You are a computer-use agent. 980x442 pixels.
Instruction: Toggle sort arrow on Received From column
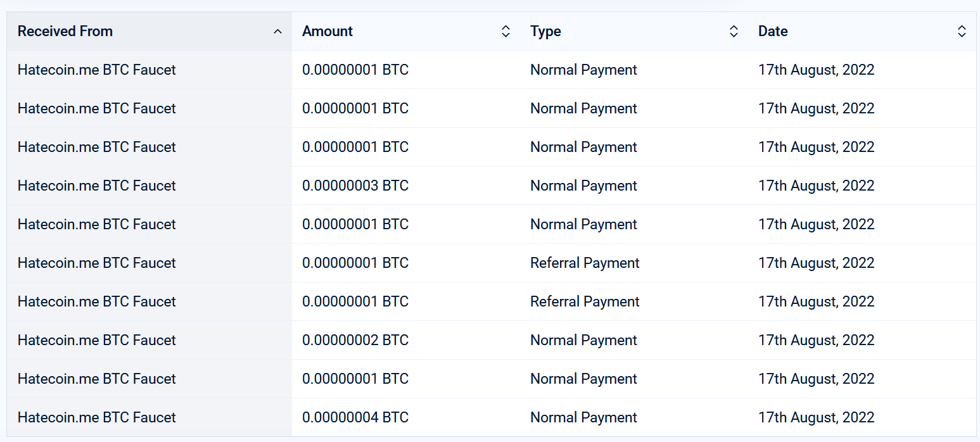pos(277,32)
